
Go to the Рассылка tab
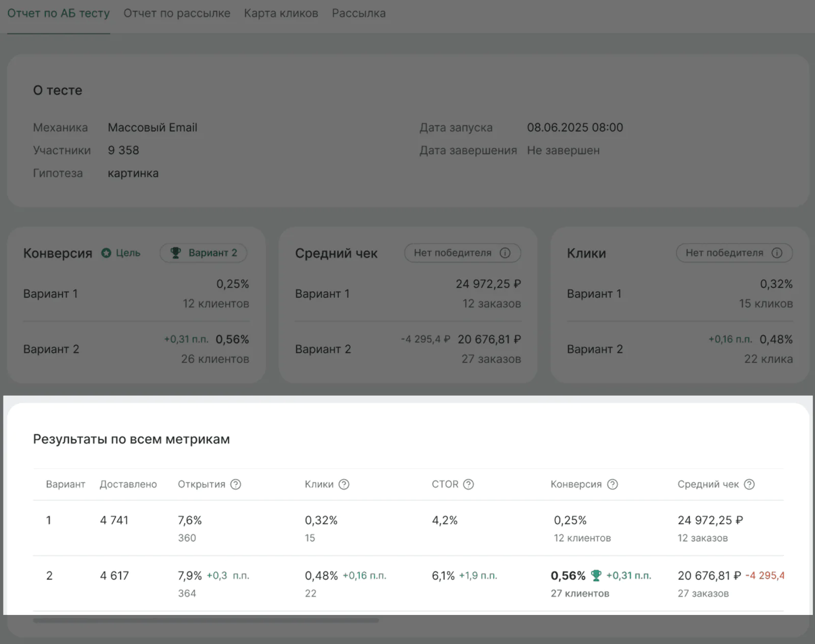tap(359, 13)
